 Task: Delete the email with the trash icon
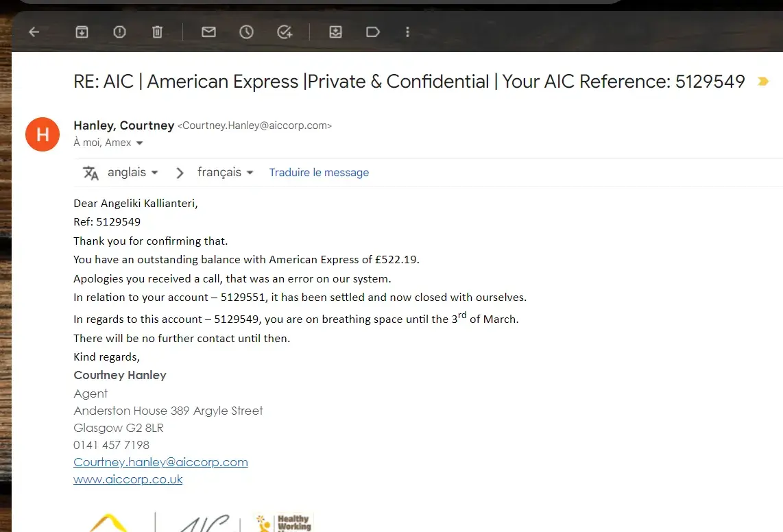(157, 32)
